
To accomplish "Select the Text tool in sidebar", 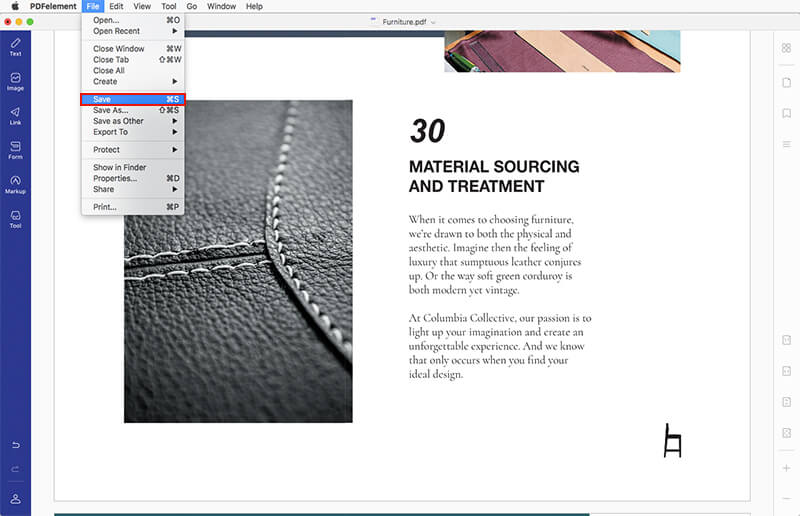I will pos(15,46).
